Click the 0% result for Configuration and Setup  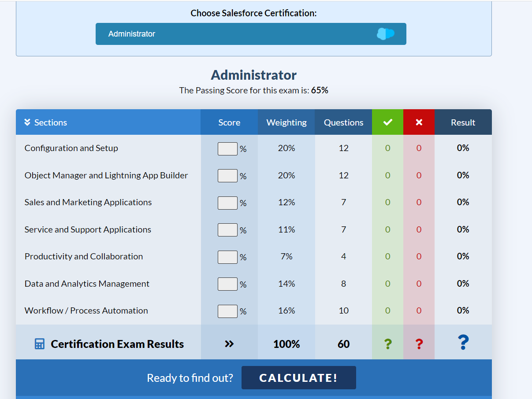click(x=463, y=148)
